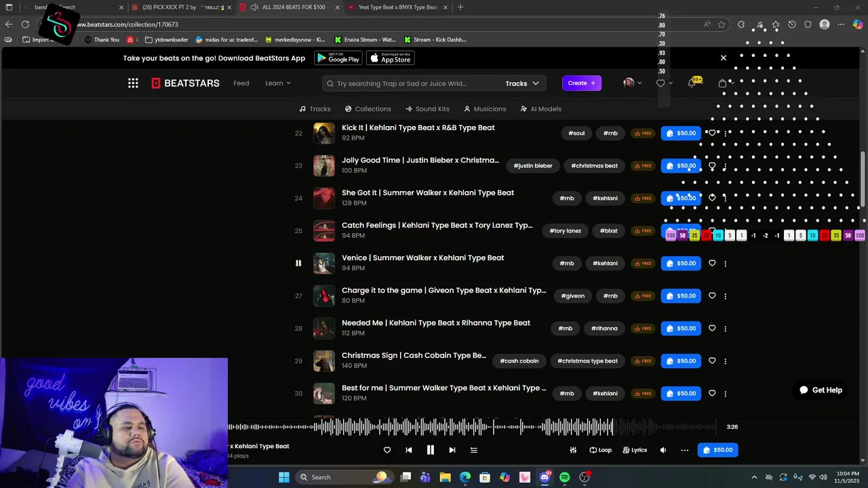Click the #giveon tag
Viewport: 868px width, 488px height.
click(x=573, y=296)
